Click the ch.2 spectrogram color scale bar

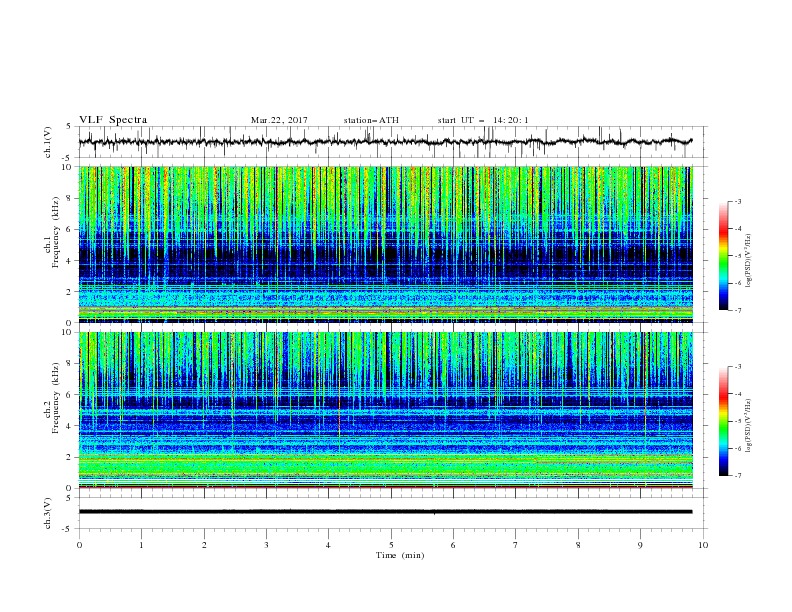tap(723, 421)
